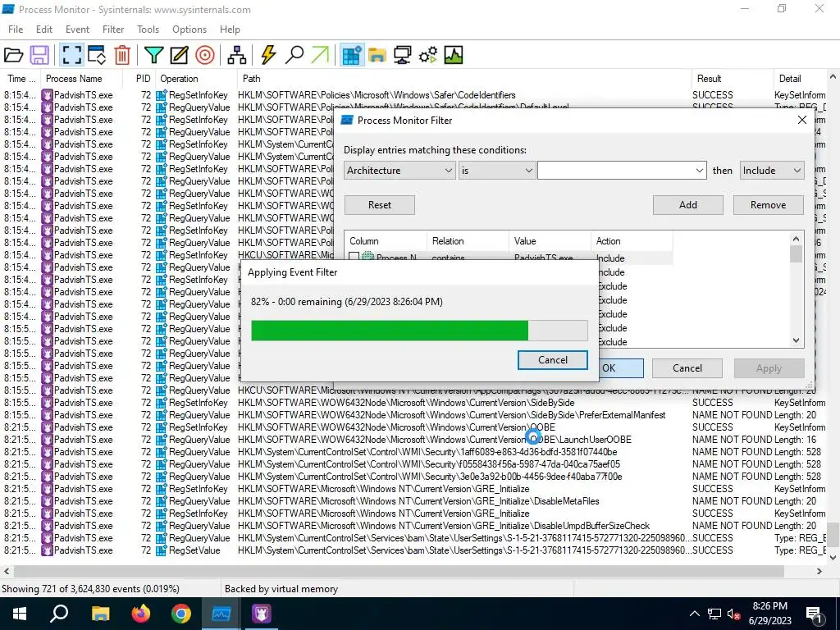
Task: Open the Edit menu
Action: coord(44,30)
